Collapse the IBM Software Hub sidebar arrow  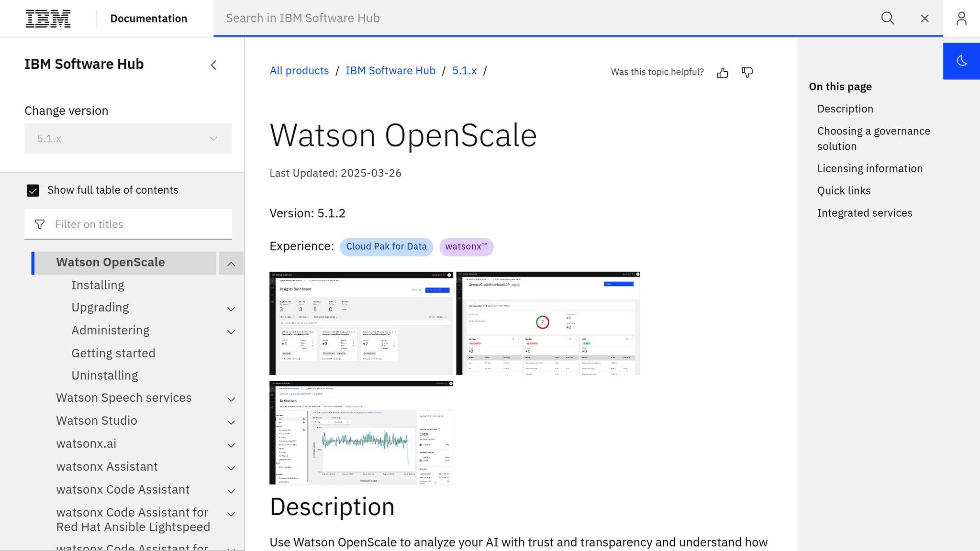214,65
